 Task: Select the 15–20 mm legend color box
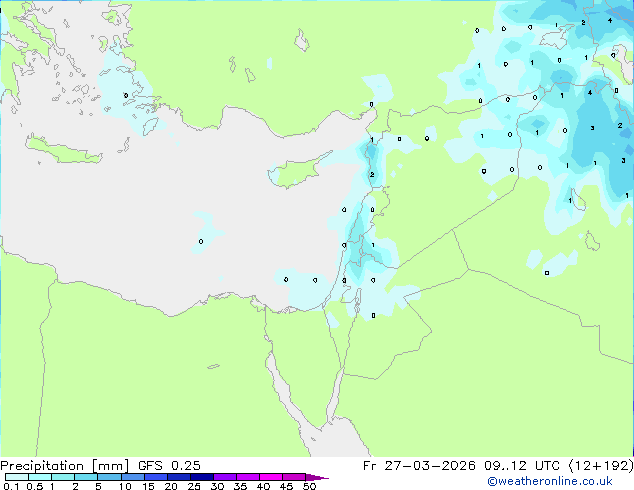tap(156, 477)
